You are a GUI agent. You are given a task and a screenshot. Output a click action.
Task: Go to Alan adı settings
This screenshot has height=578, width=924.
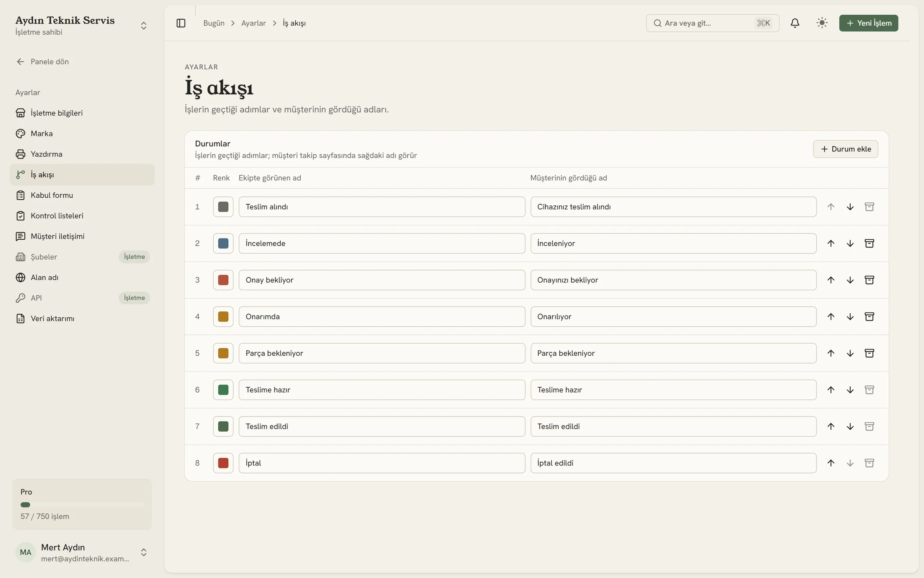[x=82, y=277]
